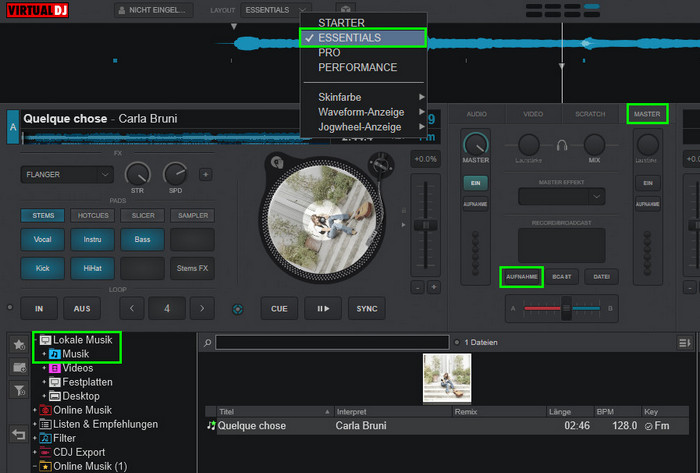Click the CDJ Export USB icon

45,452
